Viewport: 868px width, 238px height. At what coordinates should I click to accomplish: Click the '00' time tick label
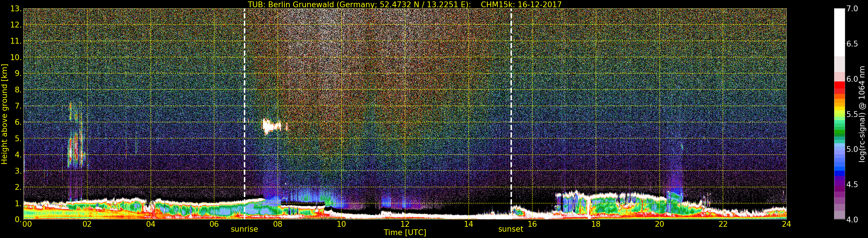[27, 224]
